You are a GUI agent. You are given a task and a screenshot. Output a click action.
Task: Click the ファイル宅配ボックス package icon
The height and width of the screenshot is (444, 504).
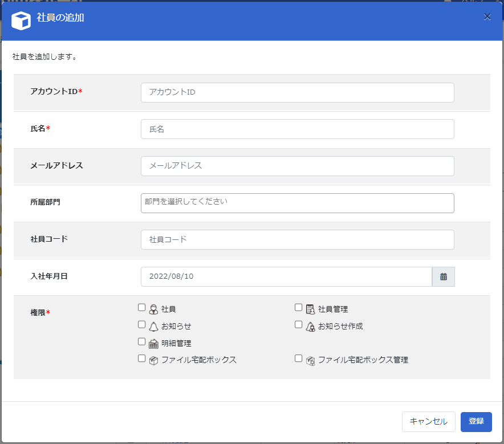pos(153,360)
